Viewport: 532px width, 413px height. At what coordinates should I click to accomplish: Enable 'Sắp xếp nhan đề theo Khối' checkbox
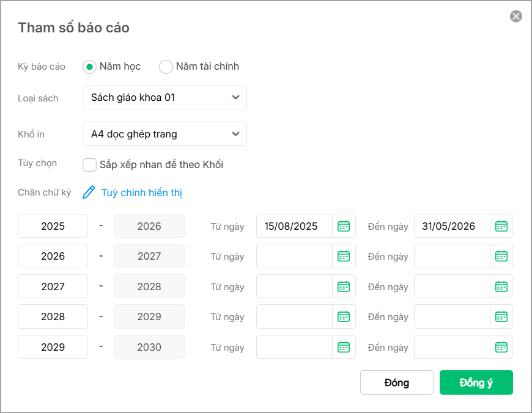click(89, 165)
